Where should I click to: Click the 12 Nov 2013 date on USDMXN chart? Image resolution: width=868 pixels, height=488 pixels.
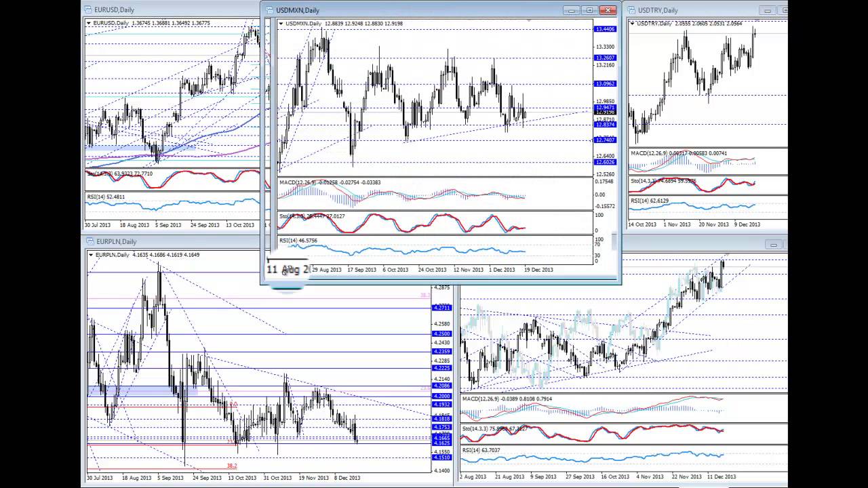468,270
